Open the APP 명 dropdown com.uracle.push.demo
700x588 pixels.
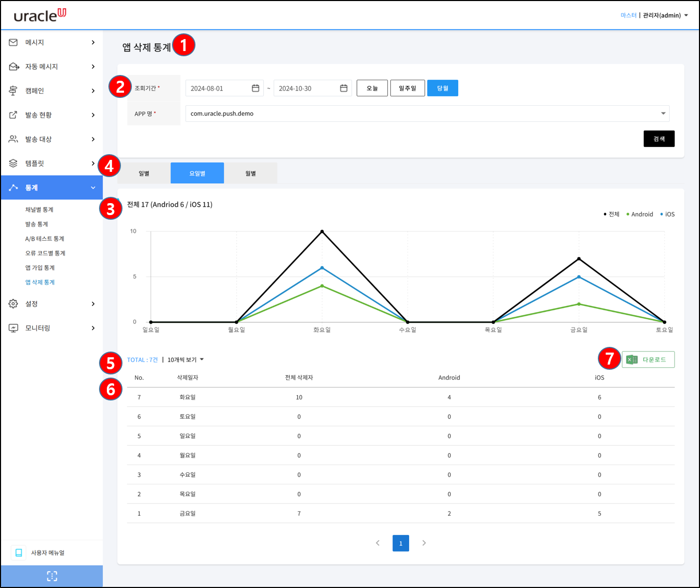point(427,114)
